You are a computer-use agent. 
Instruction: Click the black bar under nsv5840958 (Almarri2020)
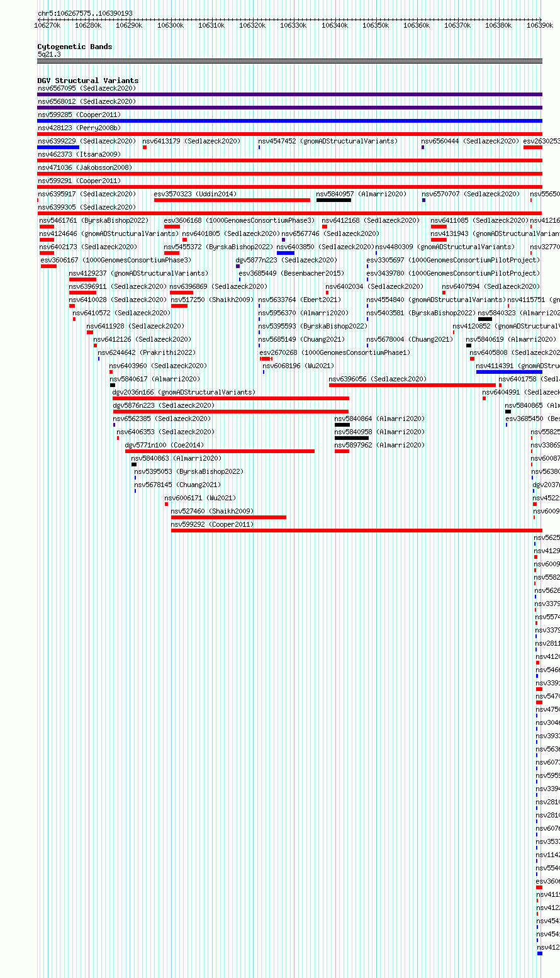[352, 438]
